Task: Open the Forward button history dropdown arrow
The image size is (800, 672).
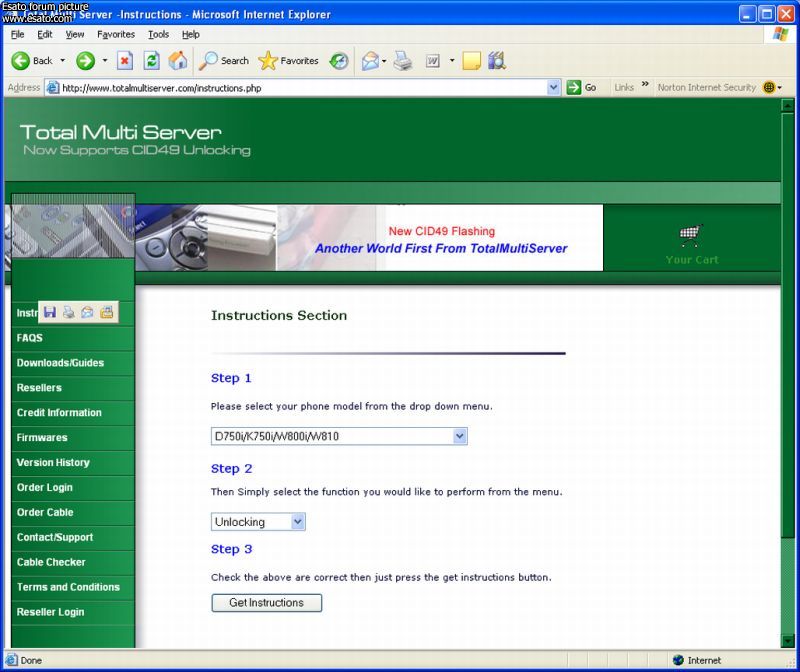Action: point(105,61)
